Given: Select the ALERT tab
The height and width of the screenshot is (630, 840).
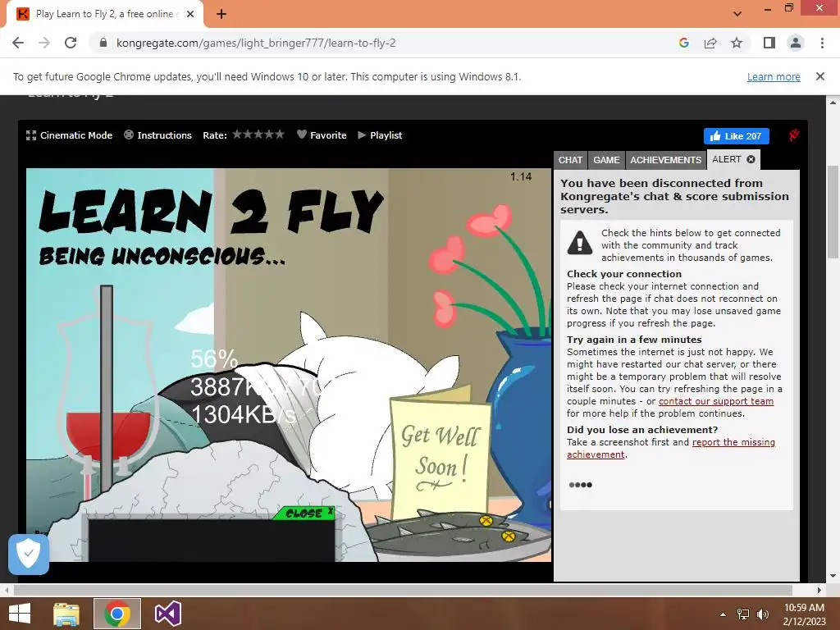Looking at the screenshot, I should point(727,159).
